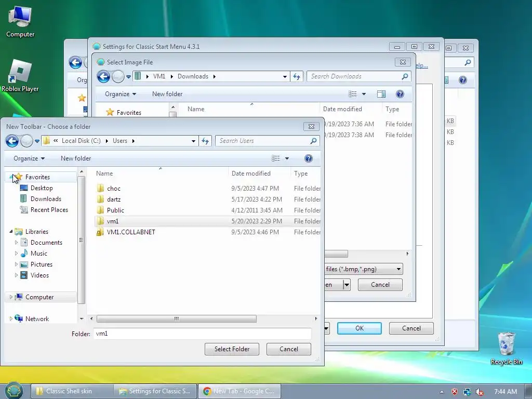The height and width of the screenshot is (399, 532).
Task: Open Downloads under Favorites
Action: (46, 199)
